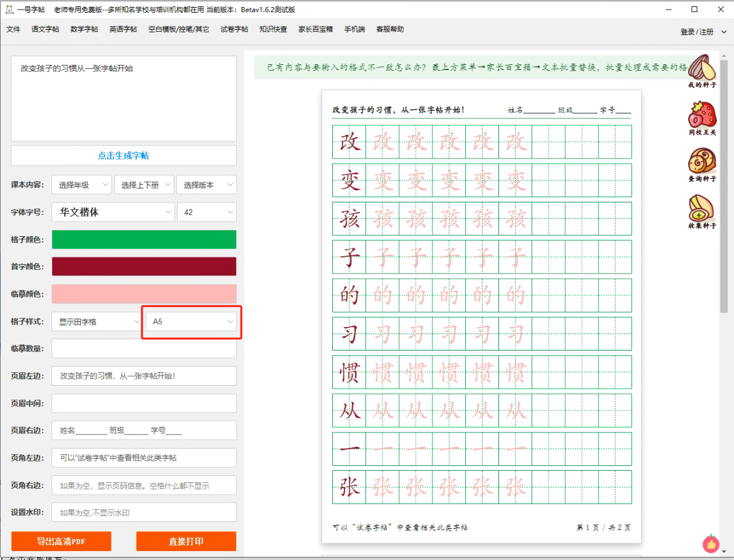Image resolution: width=734 pixels, height=560 pixels.
Task: Open the 数学字帖 menu
Action: [x=84, y=29]
